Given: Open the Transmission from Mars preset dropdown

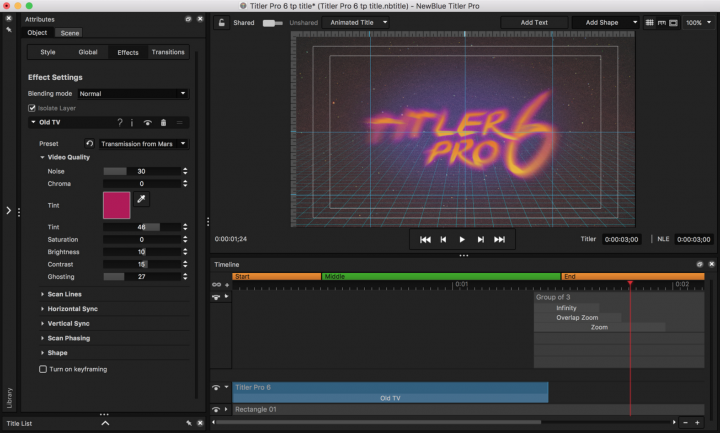Looking at the screenshot, I should tap(144, 144).
